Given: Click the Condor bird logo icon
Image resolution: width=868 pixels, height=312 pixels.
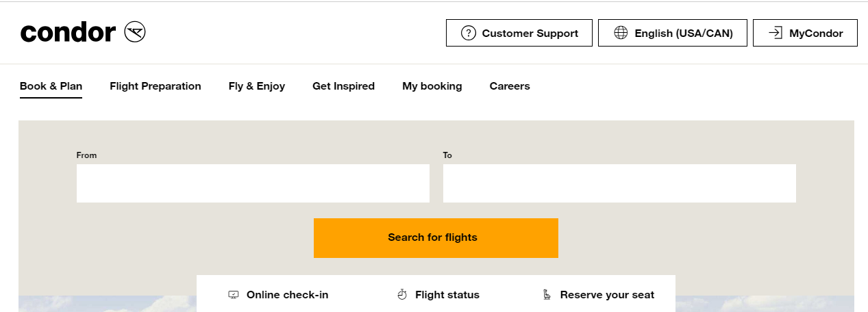Looking at the screenshot, I should coord(135,32).
